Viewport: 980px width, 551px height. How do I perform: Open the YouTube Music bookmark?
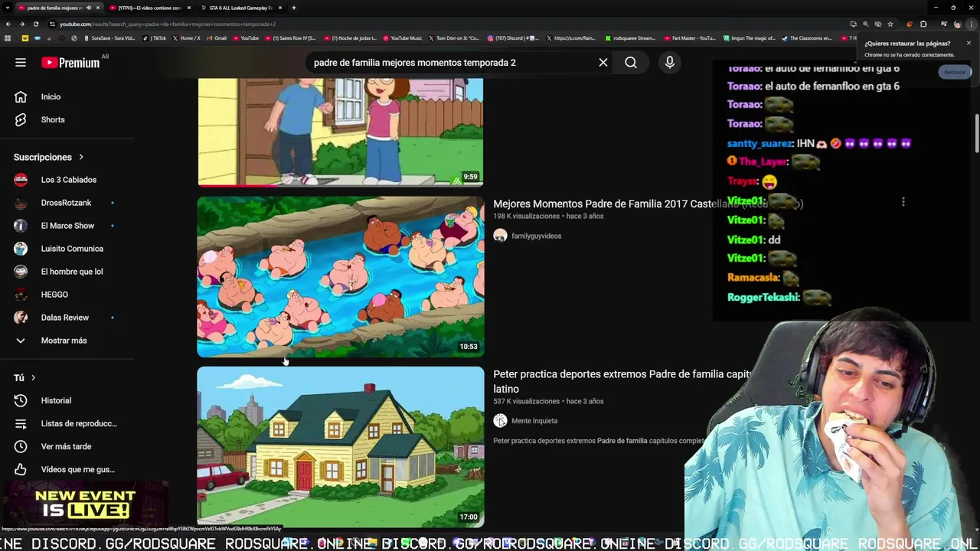coord(403,37)
